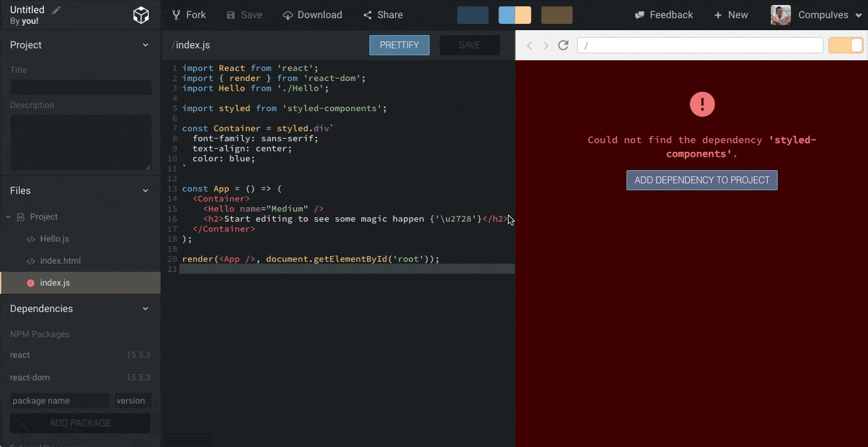
Task: Click the preview address bar input
Action: [x=699, y=45]
